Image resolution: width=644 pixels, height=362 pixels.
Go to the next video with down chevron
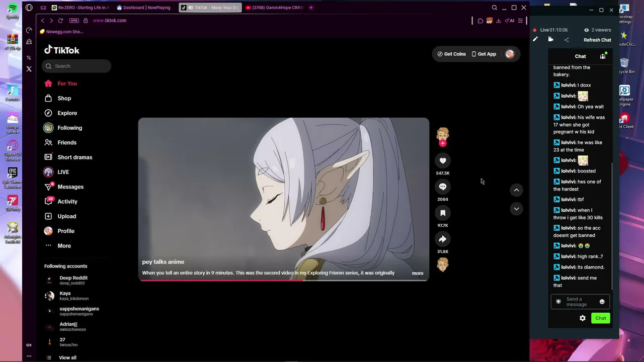[516, 209]
